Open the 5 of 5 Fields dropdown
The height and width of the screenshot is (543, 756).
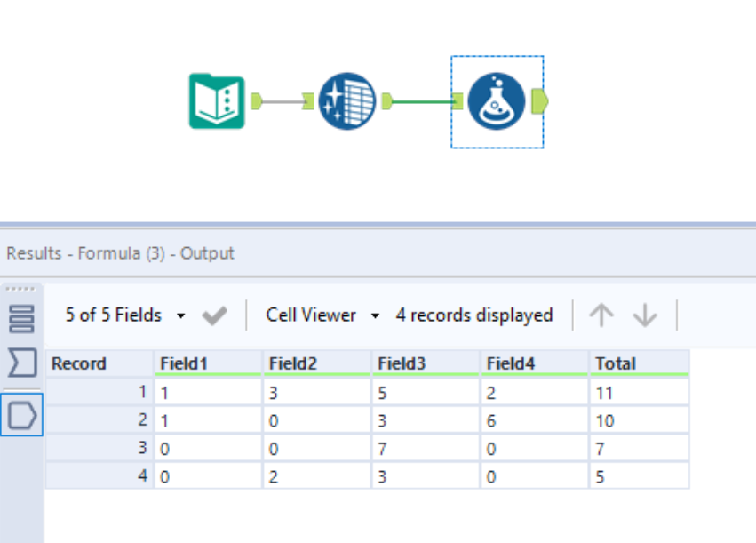pos(125,315)
